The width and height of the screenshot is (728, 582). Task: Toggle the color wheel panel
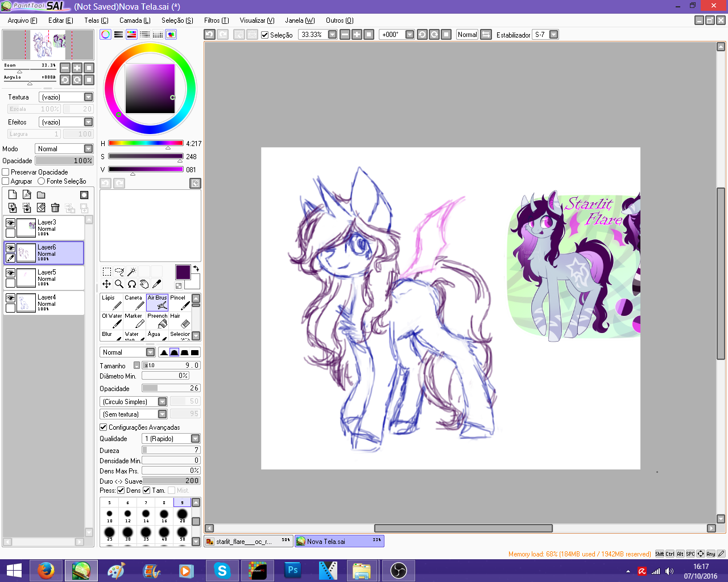coord(106,35)
